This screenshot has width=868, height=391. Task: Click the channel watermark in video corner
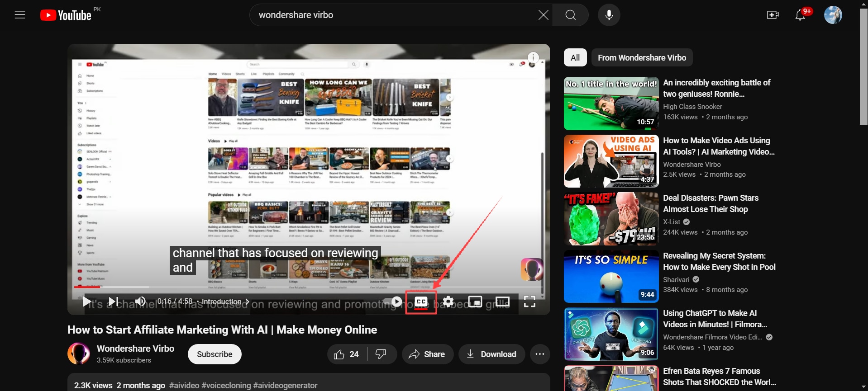pos(532,269)
